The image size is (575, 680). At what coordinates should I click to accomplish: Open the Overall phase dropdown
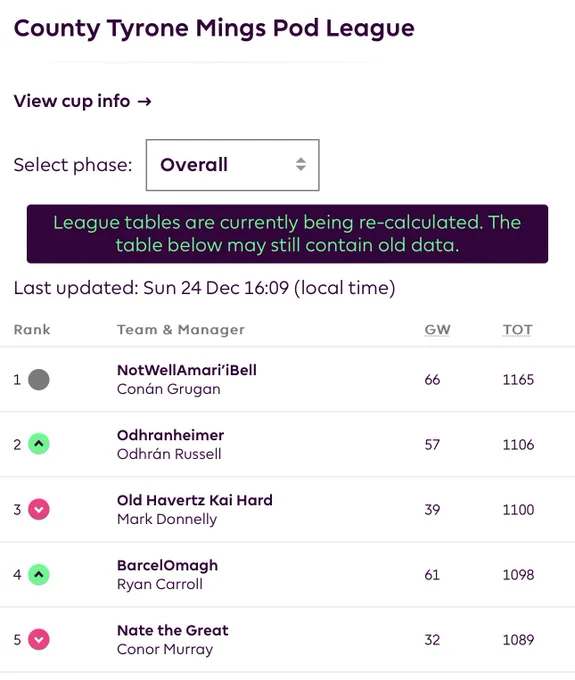[x=232, y=165]
